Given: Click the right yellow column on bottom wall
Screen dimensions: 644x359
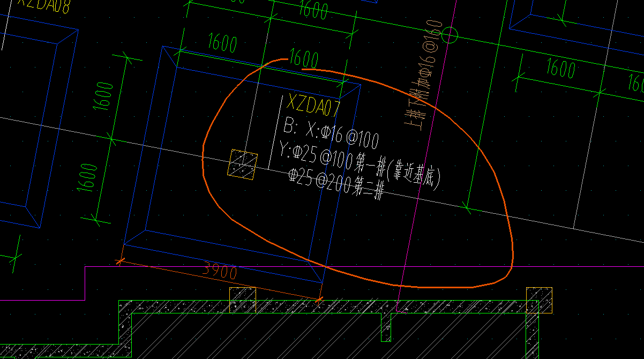Looking at the screenshot, I should tap(539, 300).
